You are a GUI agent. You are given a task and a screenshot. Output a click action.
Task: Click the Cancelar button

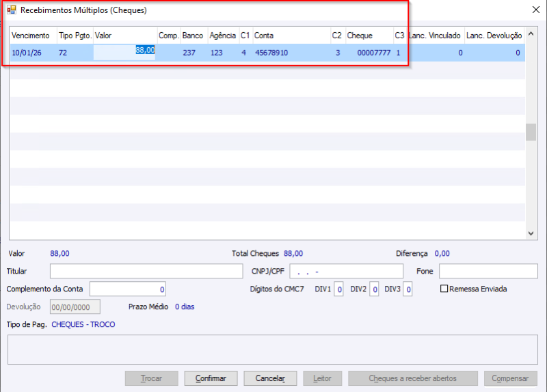pos(270,378)
